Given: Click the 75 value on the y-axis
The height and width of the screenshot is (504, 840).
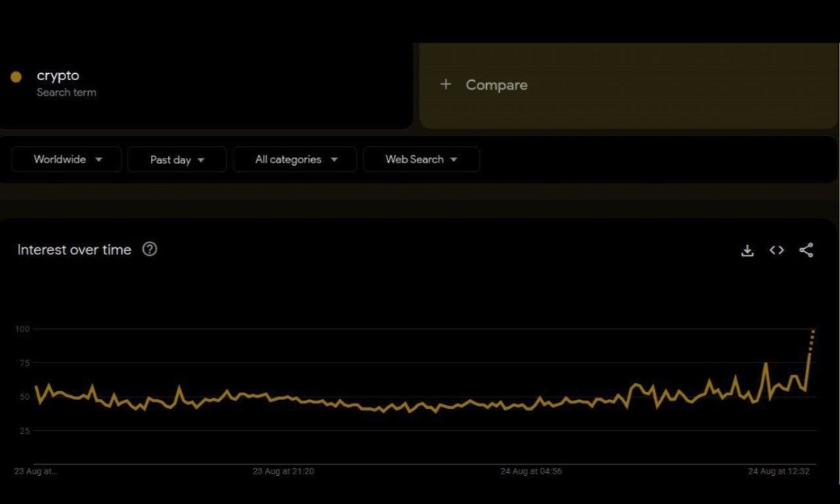Looking at the screenshot, I should point(25,363).
